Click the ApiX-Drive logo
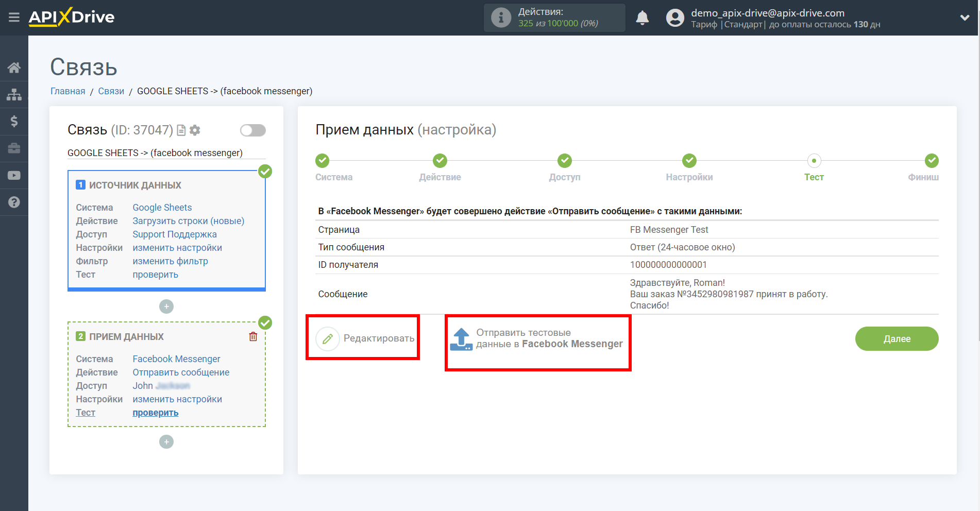 click(x=72, y=17)
